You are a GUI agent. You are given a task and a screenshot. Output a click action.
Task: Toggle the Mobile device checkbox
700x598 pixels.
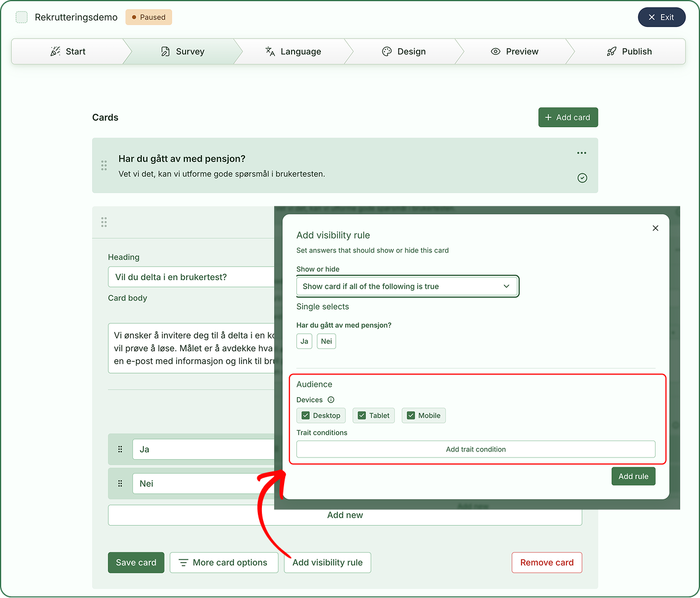tap(411, 415)
